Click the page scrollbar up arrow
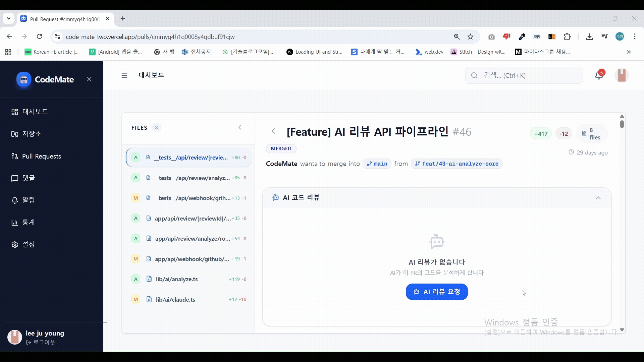 coord(622,116)
